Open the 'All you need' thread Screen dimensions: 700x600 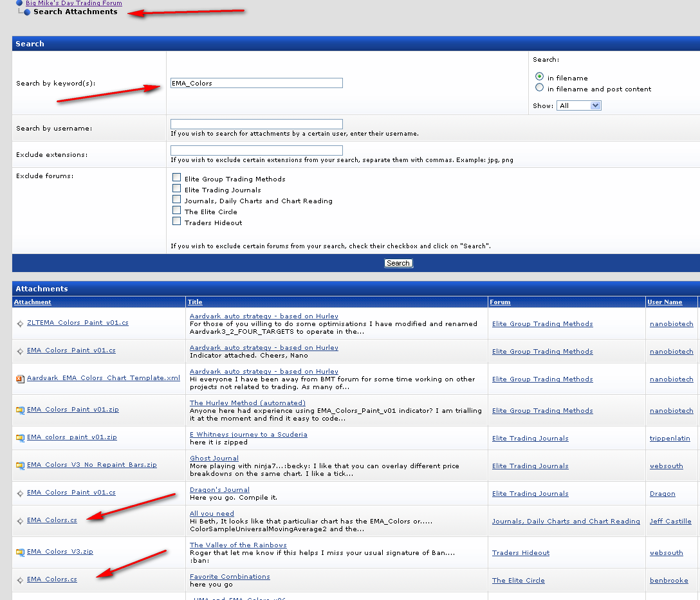tap(212, 513)
